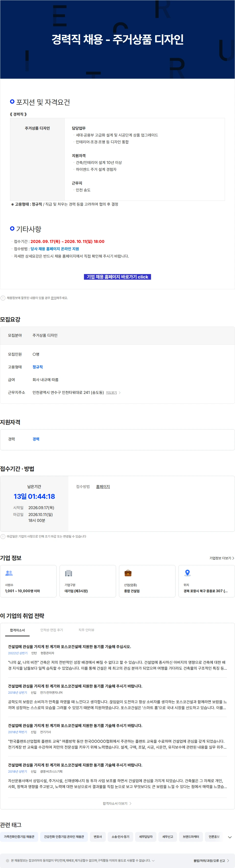Click the info icon beside 채용정보에 잘못된 내용
Image resolution: width=235 pixels, height=868 pixels.
(3, 298)
